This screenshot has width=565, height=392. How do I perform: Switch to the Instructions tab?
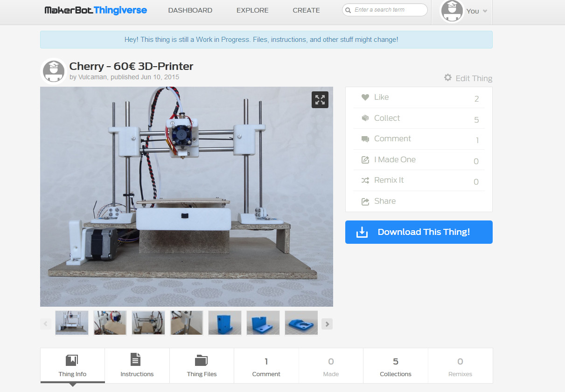[x=137, y=365]
